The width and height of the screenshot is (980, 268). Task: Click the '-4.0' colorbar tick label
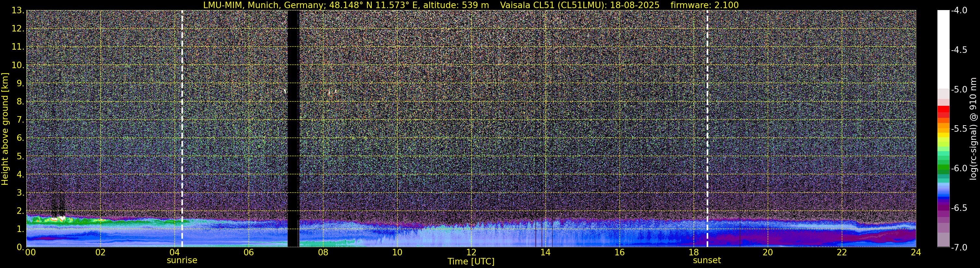pyautogui.click(x=959, y=11)
